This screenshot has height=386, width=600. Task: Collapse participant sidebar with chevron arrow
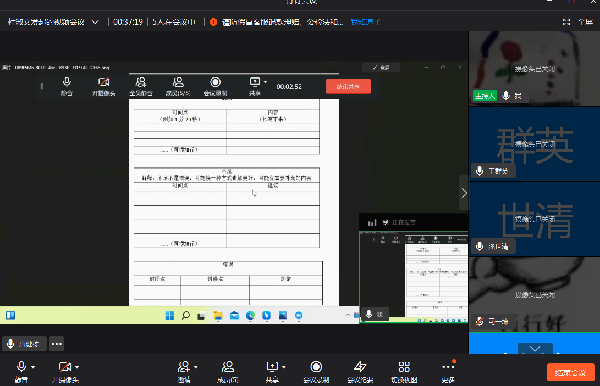pyautogui.click(x=464, y=193)
